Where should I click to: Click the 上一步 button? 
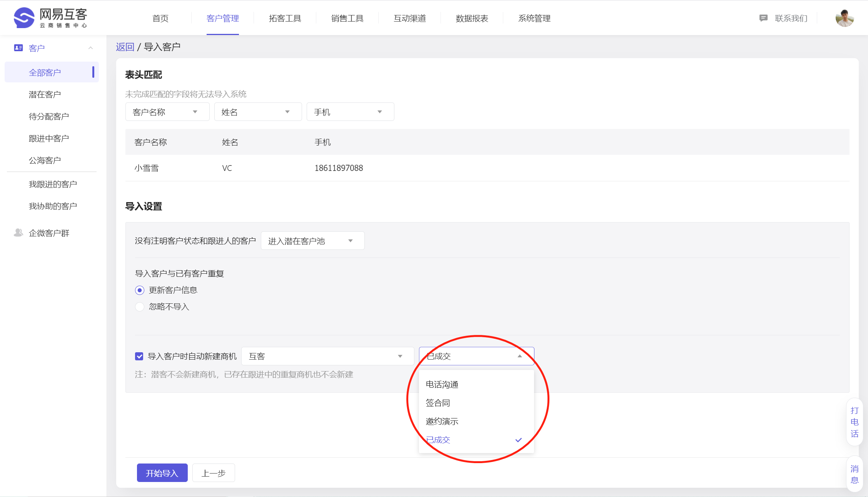(214, 473)
